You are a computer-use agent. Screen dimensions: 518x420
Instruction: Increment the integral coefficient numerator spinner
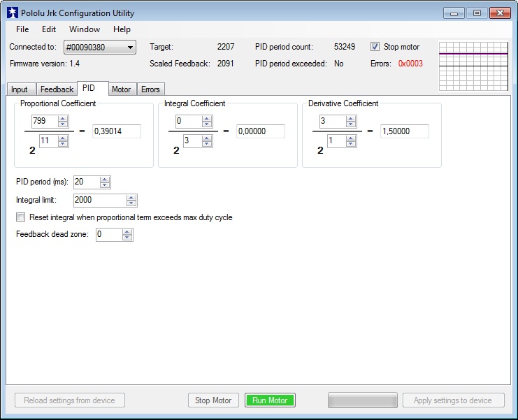point(207,119)
